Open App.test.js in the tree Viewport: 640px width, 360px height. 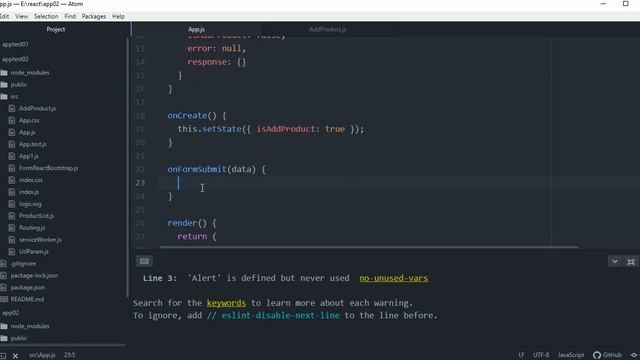(x=33, y=144)
